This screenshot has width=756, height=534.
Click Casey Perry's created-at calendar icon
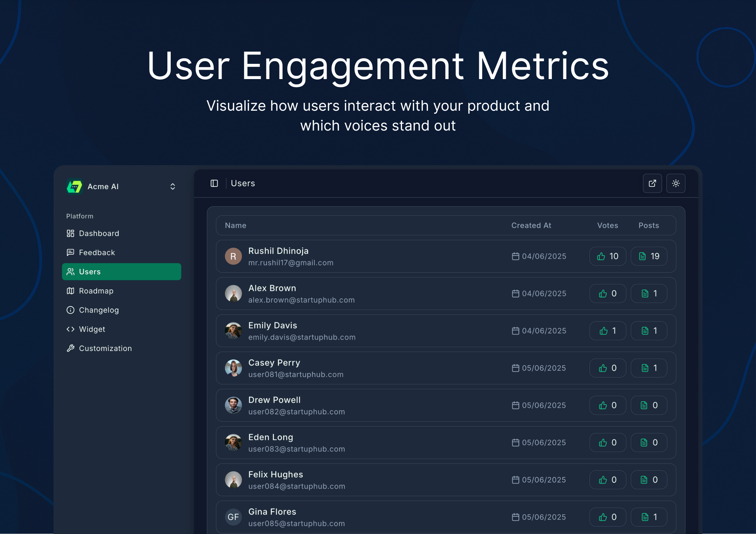click(515, 368)
